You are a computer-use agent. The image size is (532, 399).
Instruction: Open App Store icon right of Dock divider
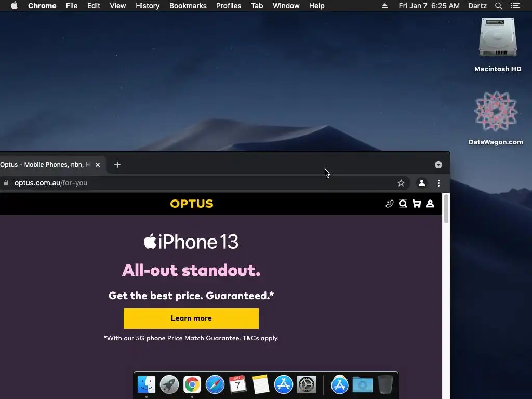tap(340, 384)
